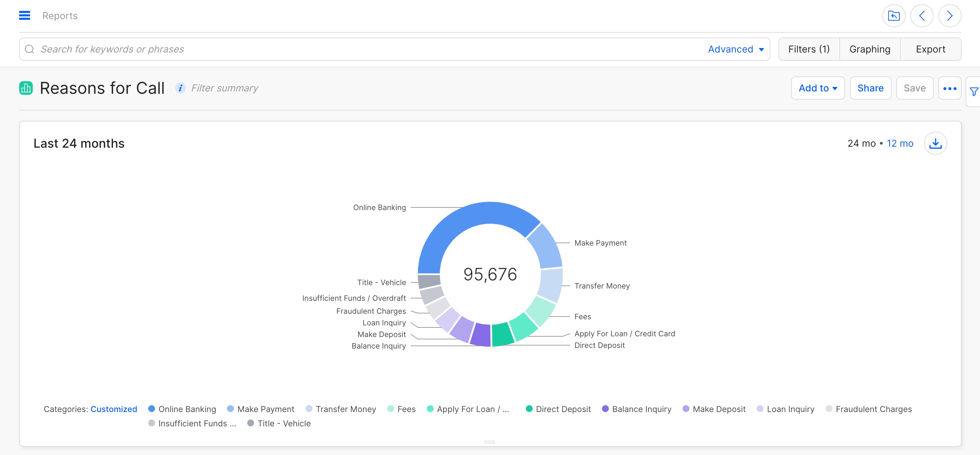Viewport: 980px width, 455px height.
Task: Open the three-dots more options menu
Action: (x=950, y=88)
